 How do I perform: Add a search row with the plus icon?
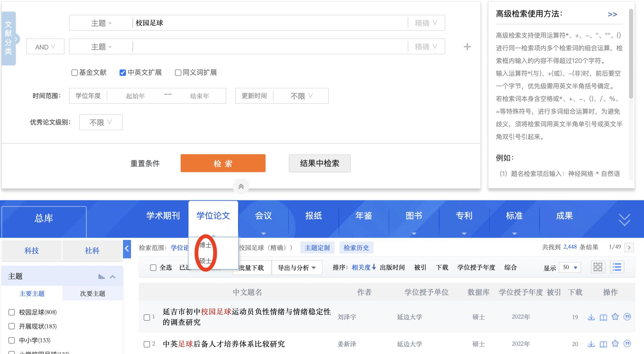click(x=467, y=47)
